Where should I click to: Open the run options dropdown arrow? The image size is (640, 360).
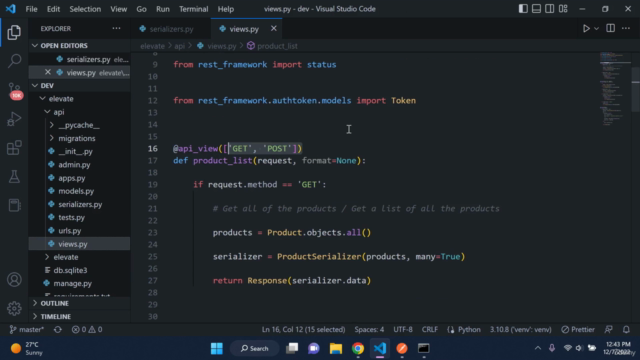(x=596, y=29)
